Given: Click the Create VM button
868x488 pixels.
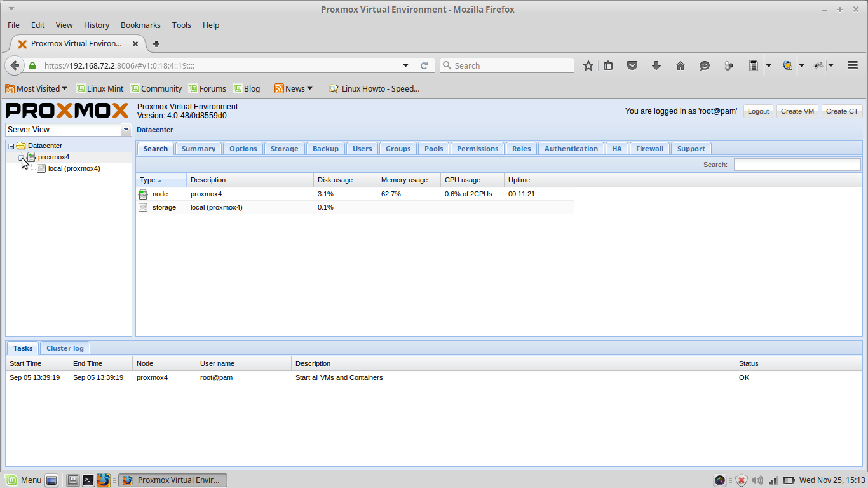Looking at the screenshot, I should tap(797, 111).
